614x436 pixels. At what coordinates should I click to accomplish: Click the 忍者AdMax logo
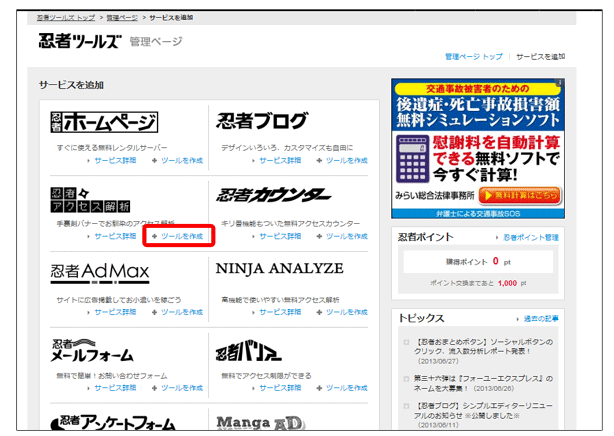tap(100, 273)
